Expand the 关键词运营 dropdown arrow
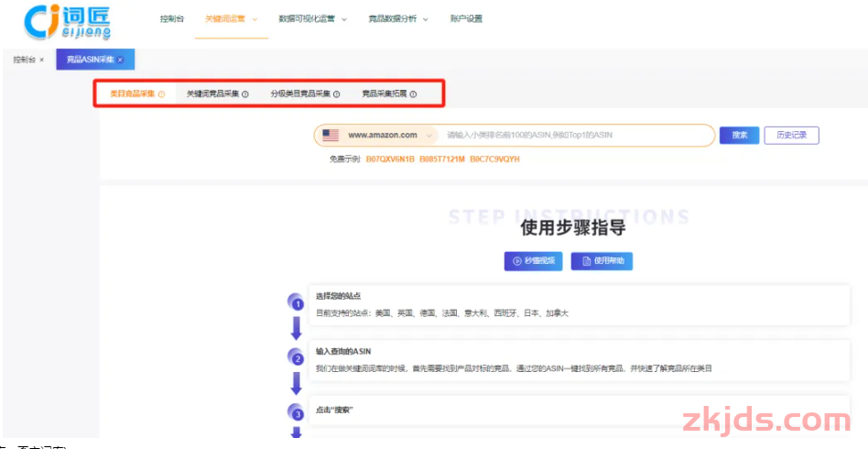Screen dimensions: 868x449 pos(255,19)
